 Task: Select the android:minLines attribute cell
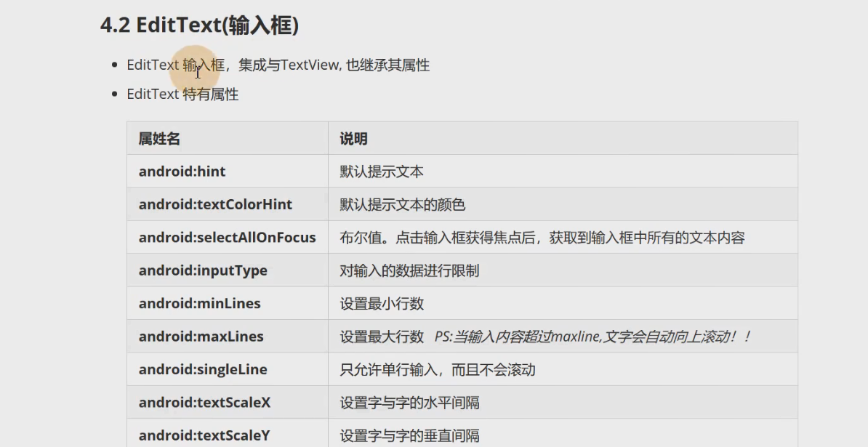pos(199,304)
